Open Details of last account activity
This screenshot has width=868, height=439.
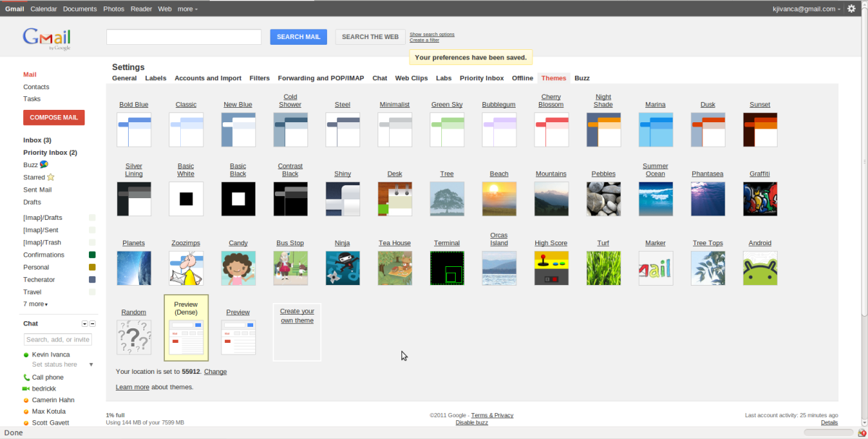(830, 422)
